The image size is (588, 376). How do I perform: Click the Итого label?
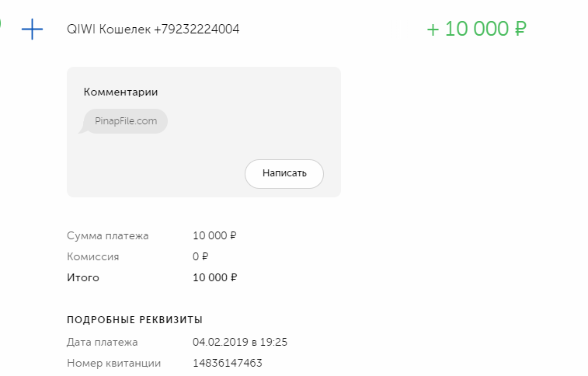coord(83,277)
